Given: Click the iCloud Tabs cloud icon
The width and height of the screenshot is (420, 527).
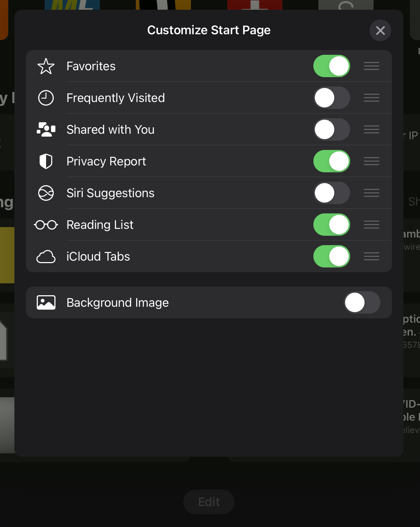Looking at the screenshot, I should 46,257.
